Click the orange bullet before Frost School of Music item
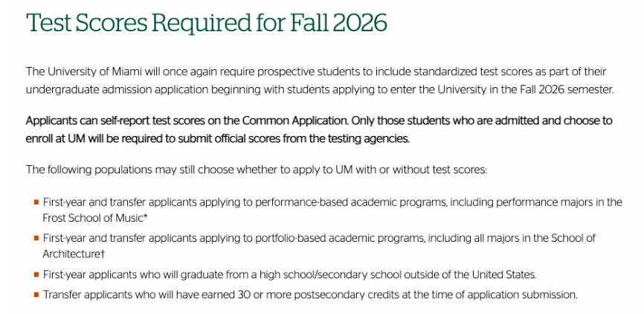644x314 pixels. (x=36, y=202)
